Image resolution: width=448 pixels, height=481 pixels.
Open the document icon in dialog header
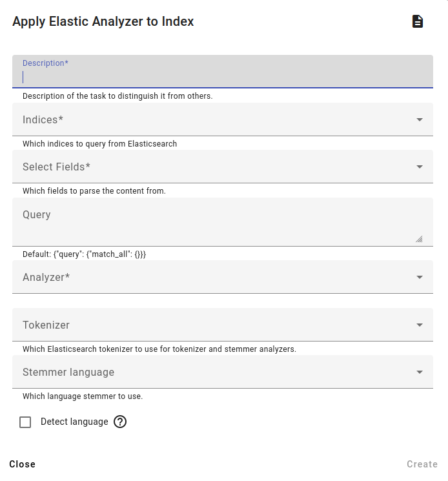pyautogui.click(x=417, y=21)
